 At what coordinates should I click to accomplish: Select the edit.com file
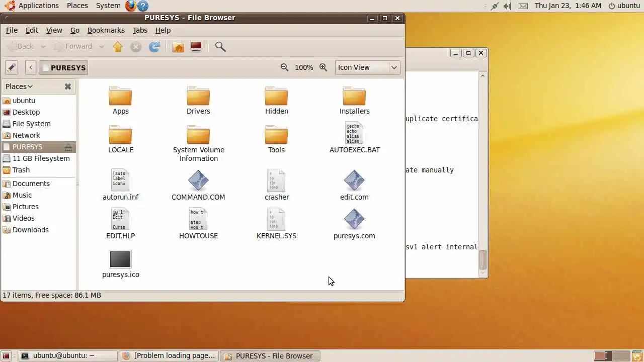tap(354, 185)
